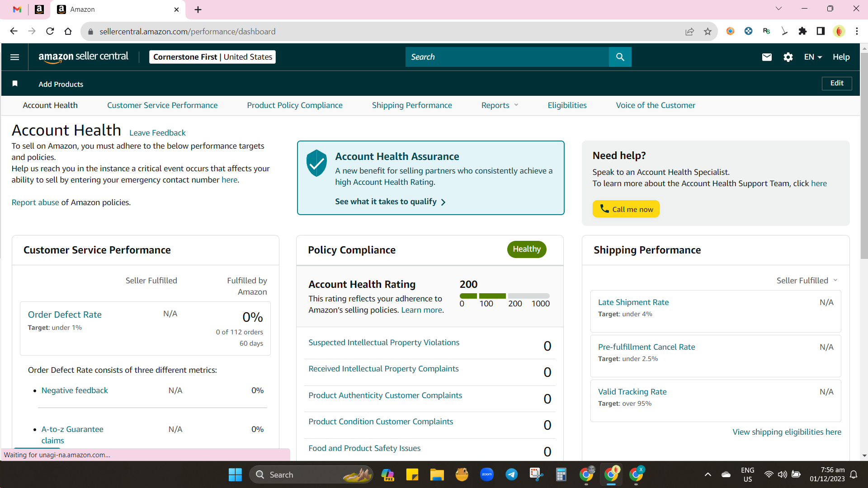This screenshot has width=868, height=488.
Task: Open Calculator from the taskbar
Action: pos(561,474)
